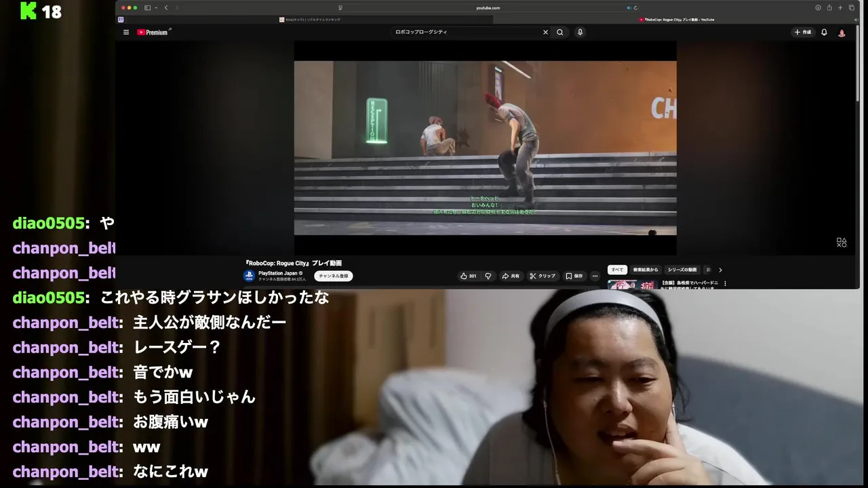
Task: Open PlayStation Japan channel avatar
Action: pos(249,275)
